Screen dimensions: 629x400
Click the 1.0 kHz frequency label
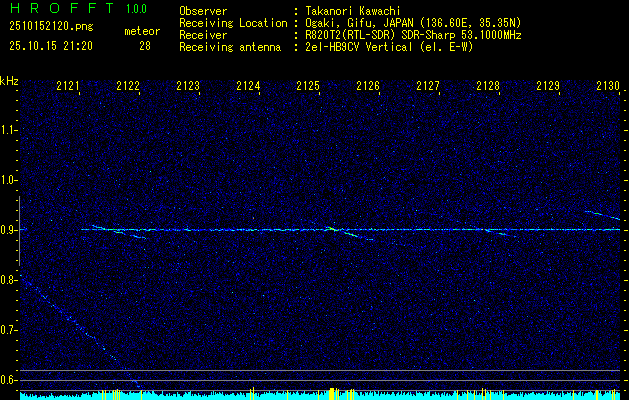coord(8,180)
